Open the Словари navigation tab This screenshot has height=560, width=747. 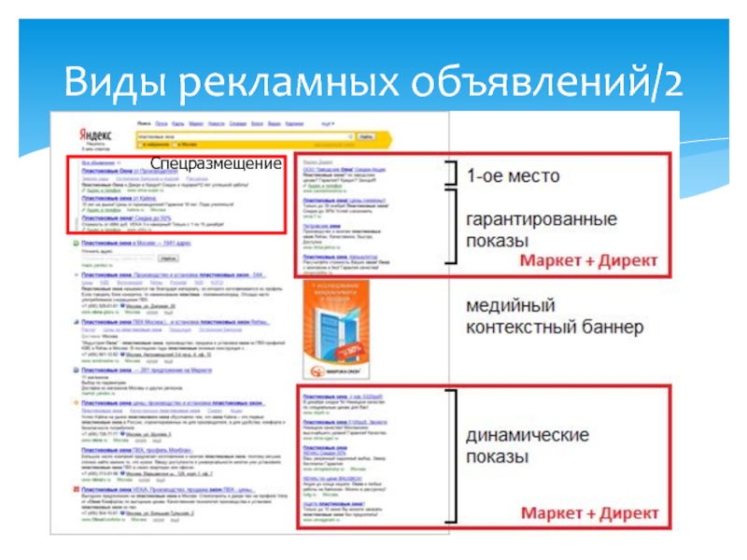coord(238,124)
